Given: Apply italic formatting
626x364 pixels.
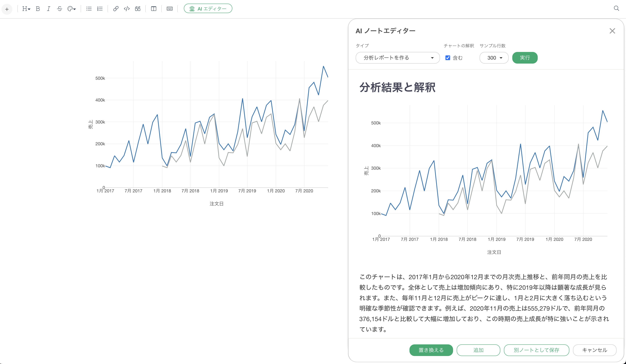Looking at the screenshot, I should pos(49,9).
